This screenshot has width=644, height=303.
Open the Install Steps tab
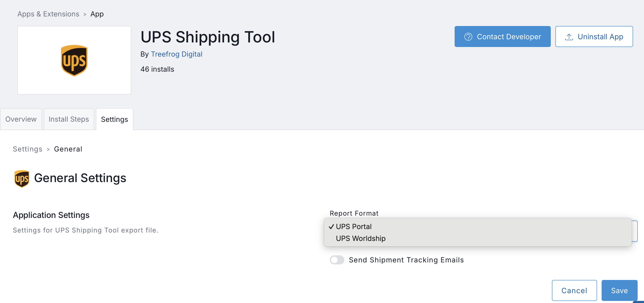tap(69, 119)
